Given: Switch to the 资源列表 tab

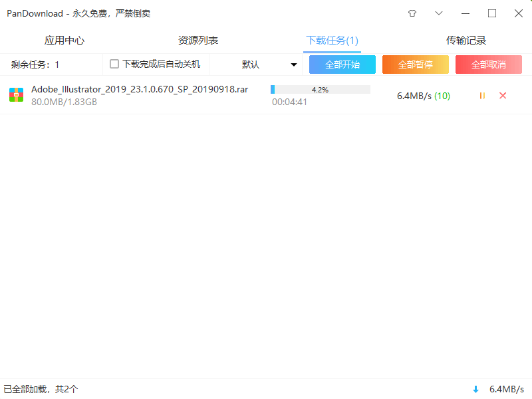Looking at the screenshot, I should 198,41.
